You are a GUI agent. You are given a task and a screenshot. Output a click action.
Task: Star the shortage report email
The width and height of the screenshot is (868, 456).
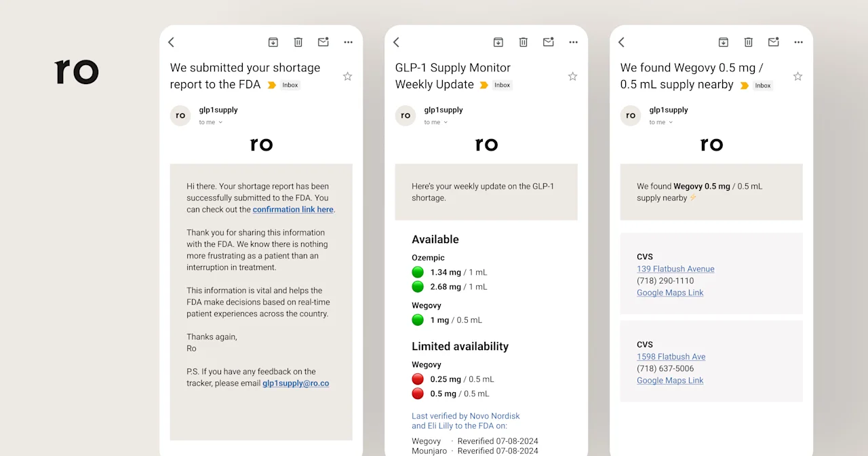coord(347,77)
